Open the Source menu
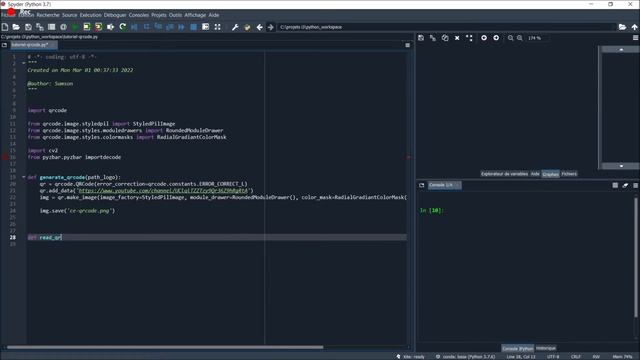Viewport: 640px width, 360px height. 69,15
